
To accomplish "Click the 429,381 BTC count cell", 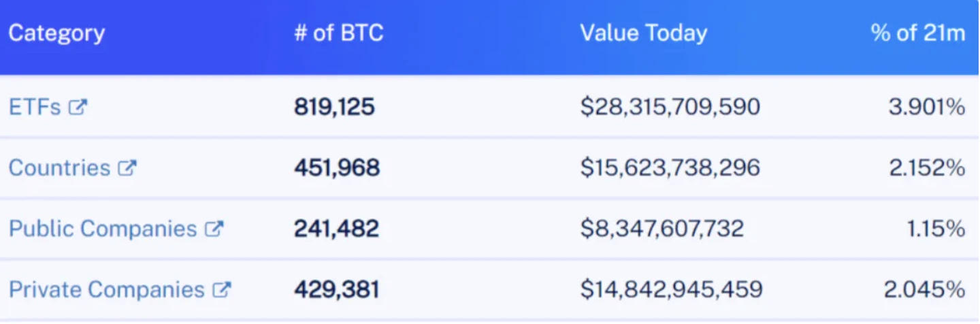I will pyautogui.click(x=336, y=290).
